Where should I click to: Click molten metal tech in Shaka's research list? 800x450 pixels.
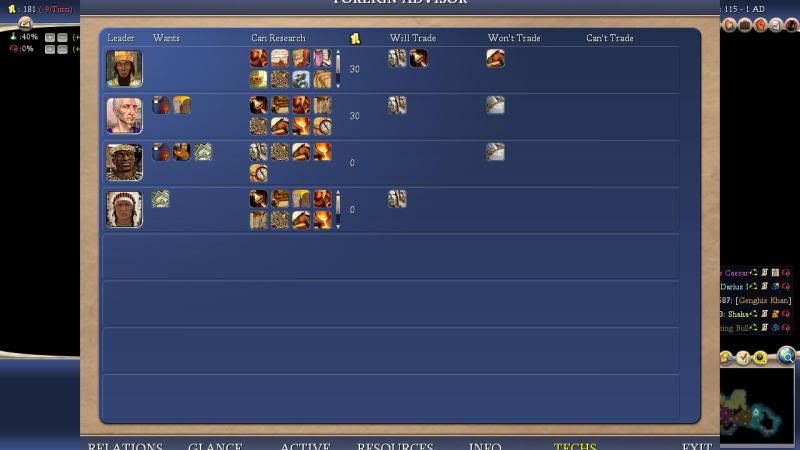pyautogui.click(x=322, y=152)
